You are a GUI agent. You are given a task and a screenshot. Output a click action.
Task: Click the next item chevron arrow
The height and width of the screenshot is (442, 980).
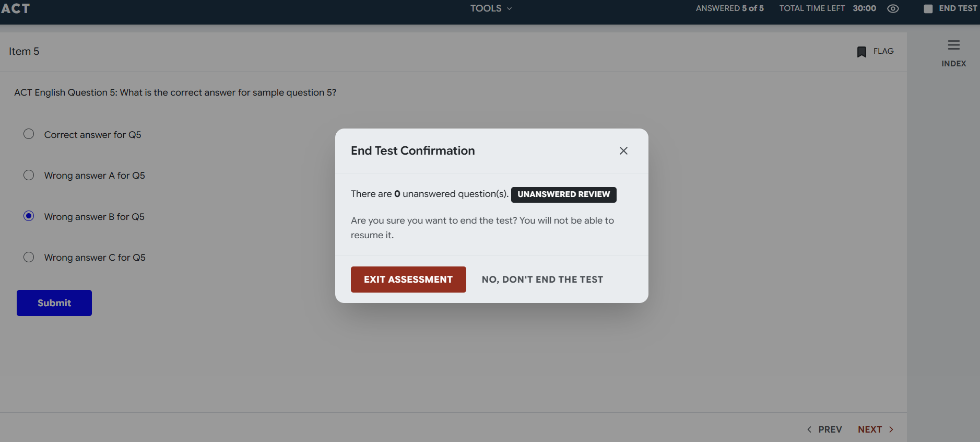point(891,429)
